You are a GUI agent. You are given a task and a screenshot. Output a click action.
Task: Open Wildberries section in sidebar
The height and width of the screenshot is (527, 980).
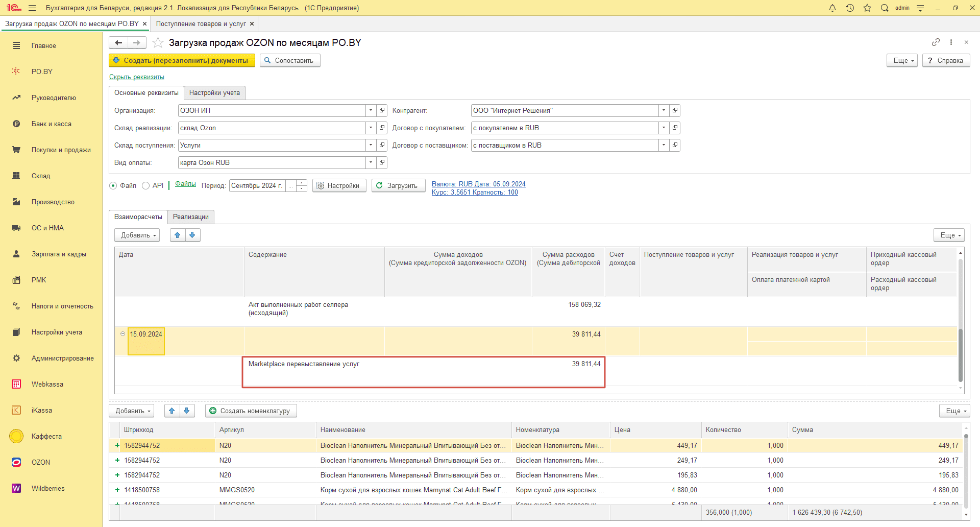(48, 488)
